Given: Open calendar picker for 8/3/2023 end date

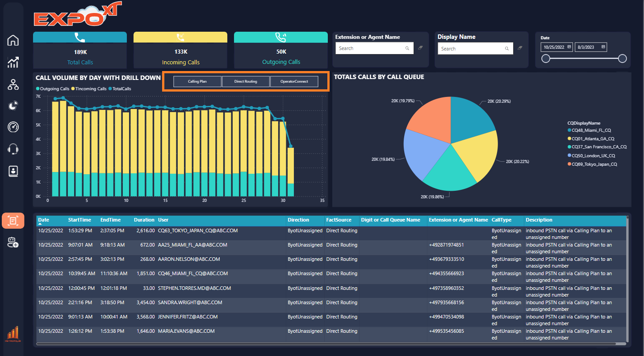Looking at the screenshot, I should click(603, 47).
